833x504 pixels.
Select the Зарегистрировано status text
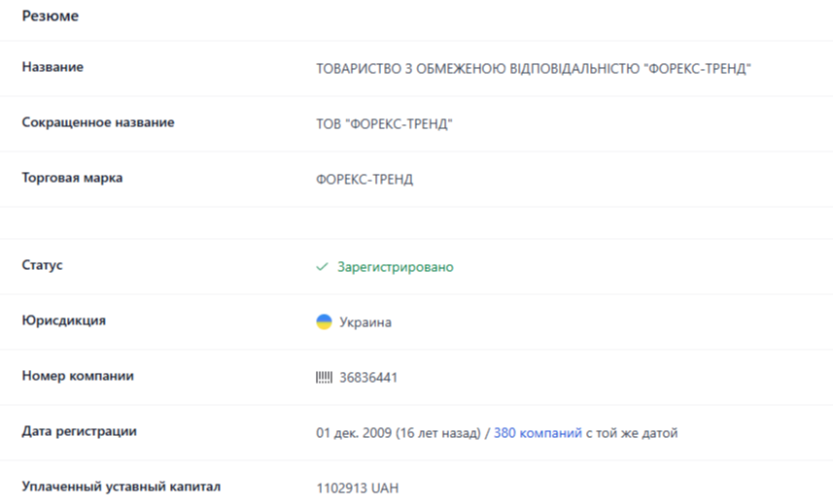(x=396, y=267)
